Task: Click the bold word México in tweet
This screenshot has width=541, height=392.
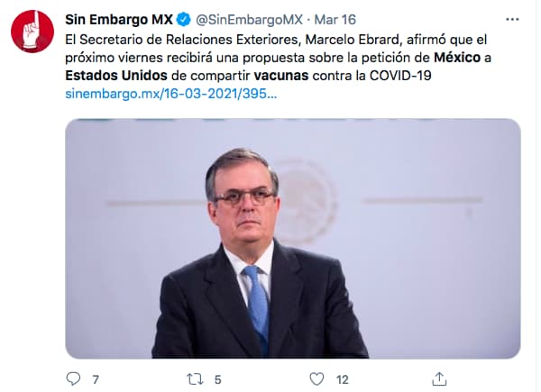Action: [x=457, y=58]
